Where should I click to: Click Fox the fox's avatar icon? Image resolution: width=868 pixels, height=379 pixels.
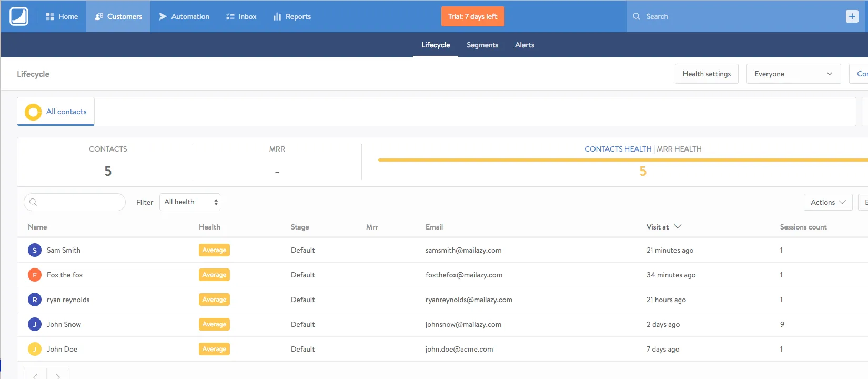pos(35,275)
